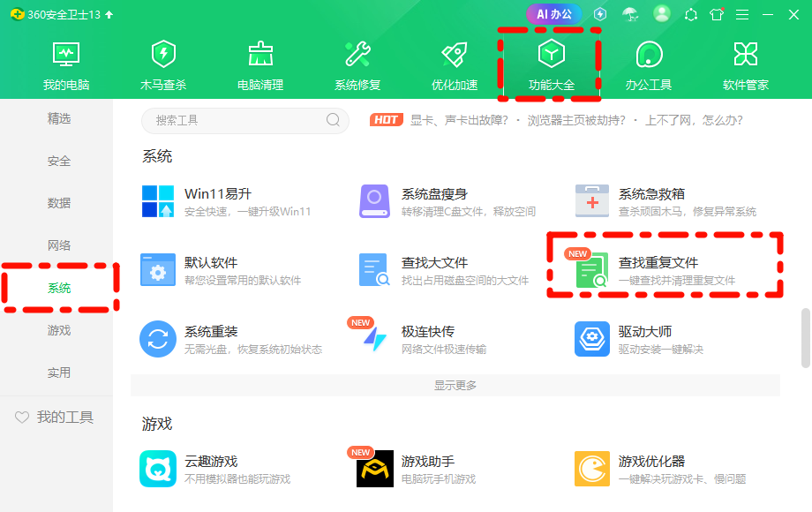Open the 系统盘瘦身 tool icon
The width and height of the screenshot is (812, 512).
click(x=374, y=201)
